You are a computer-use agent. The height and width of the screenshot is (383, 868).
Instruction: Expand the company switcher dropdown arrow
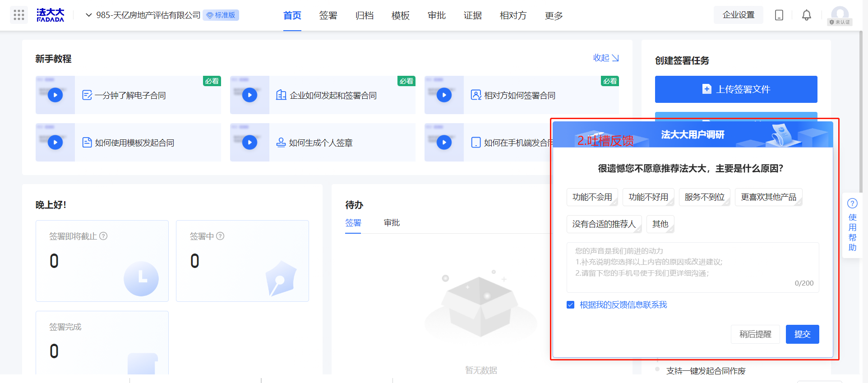coord(89,15)
